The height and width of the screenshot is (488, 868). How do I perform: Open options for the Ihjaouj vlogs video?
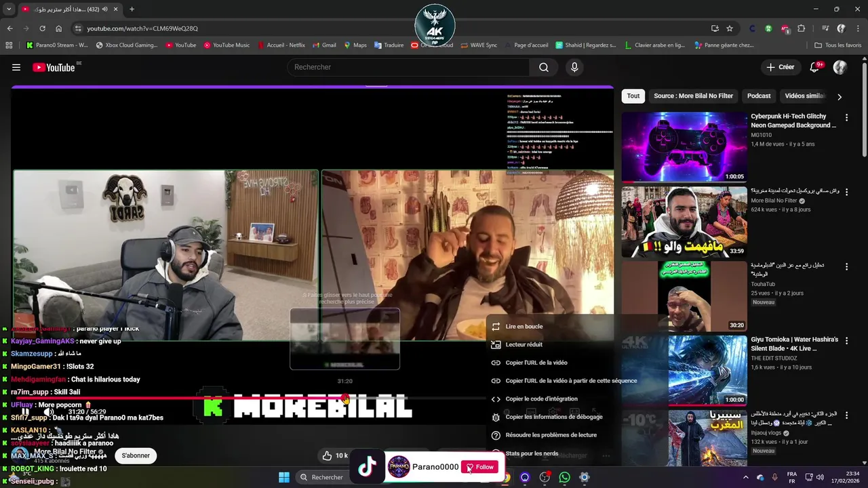tap(846, 416)
